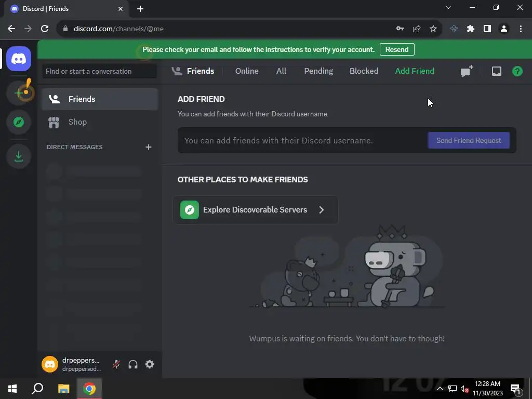Open the tab search dropdown arrow
Screen dimensions: 532x399
click(x=448, y=7)
